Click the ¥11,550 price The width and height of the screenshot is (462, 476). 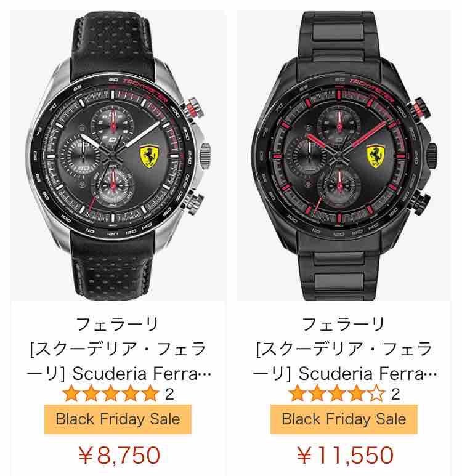coord(345,455)
